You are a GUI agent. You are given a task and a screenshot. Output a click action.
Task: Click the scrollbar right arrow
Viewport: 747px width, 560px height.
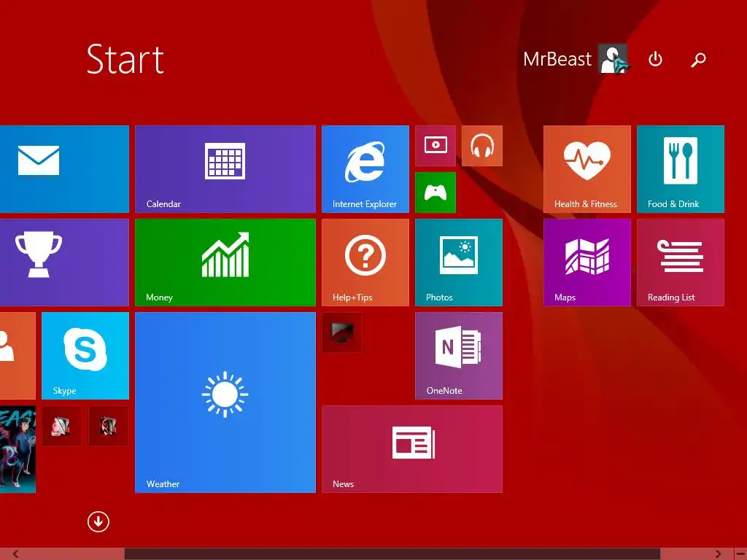click(718, 554)
